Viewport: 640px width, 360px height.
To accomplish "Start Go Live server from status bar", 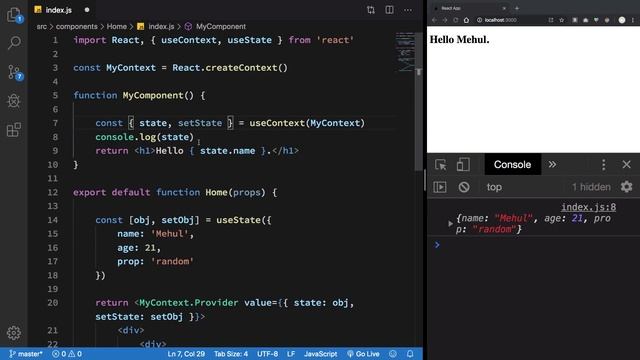I will 363,354.
